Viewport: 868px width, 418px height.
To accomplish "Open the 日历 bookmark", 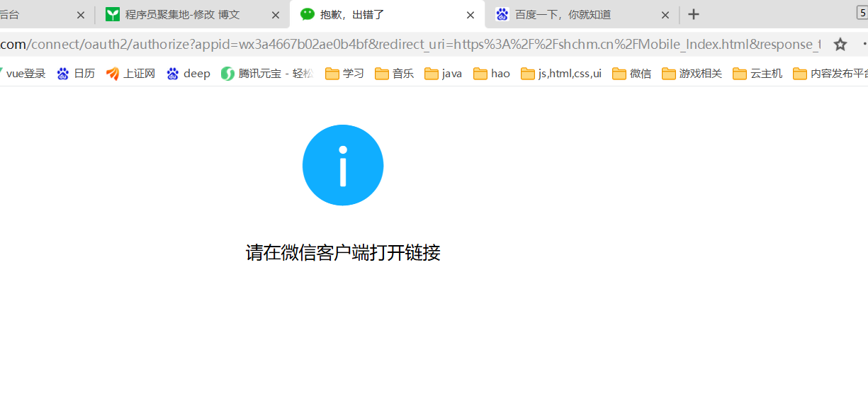I will 76,74.
